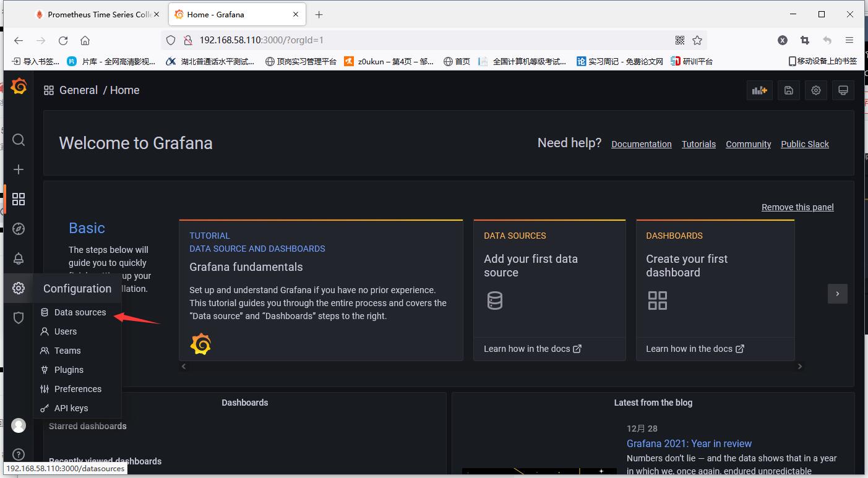Close the Home - Grafana tab
Image resolution: width=868 pixels, height=478 pixels.
pos(296,14)
